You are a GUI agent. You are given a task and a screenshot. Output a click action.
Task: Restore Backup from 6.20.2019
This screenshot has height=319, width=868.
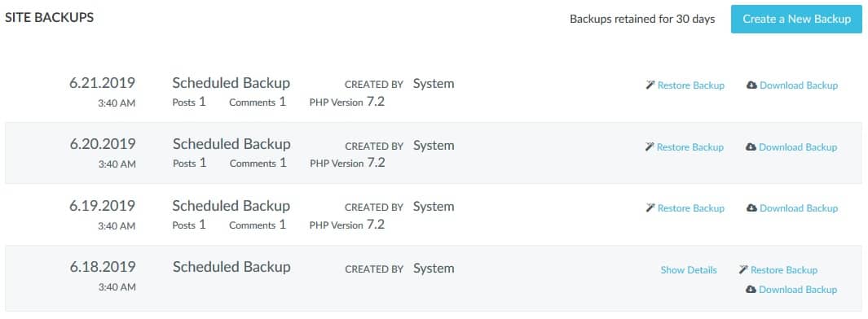(690, 147)
